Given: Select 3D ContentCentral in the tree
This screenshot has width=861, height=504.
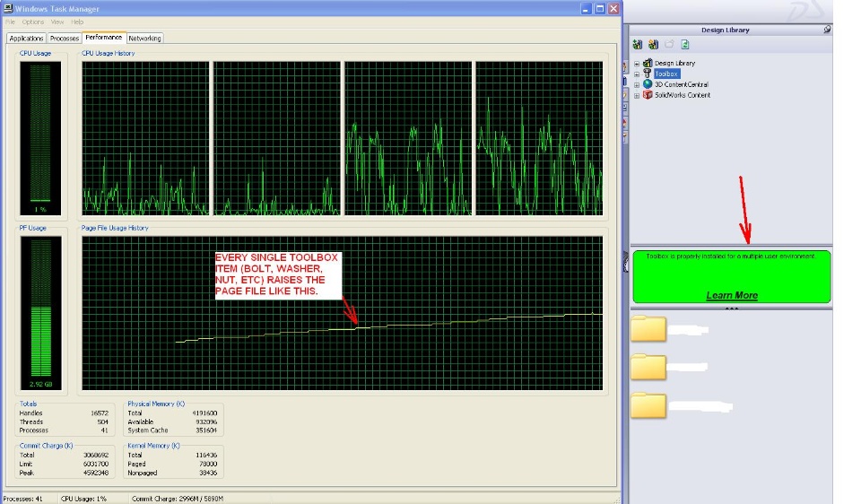Looking at the screenshot, I should click(682, 84).
